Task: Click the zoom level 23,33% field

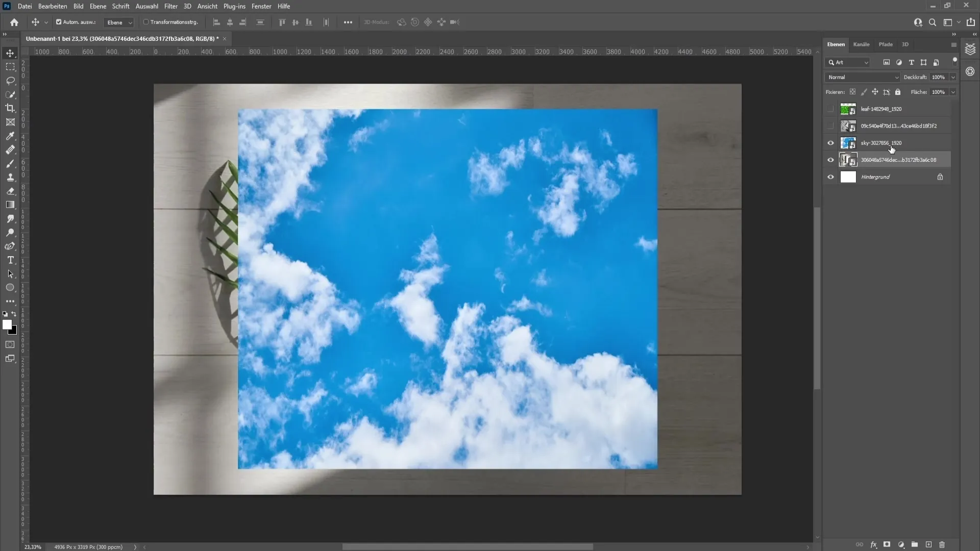Action: [33, 547]
